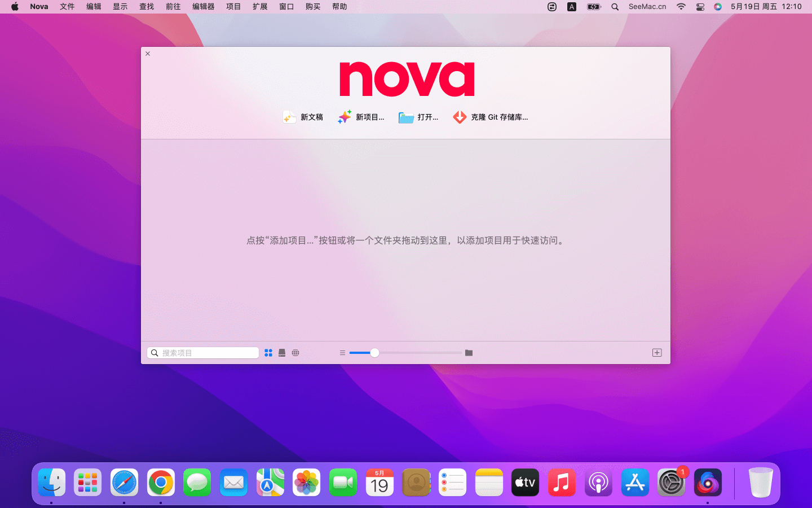Click the small list size icon
Viewport: 812px width, 508px height.
click(x=342, y=353)
